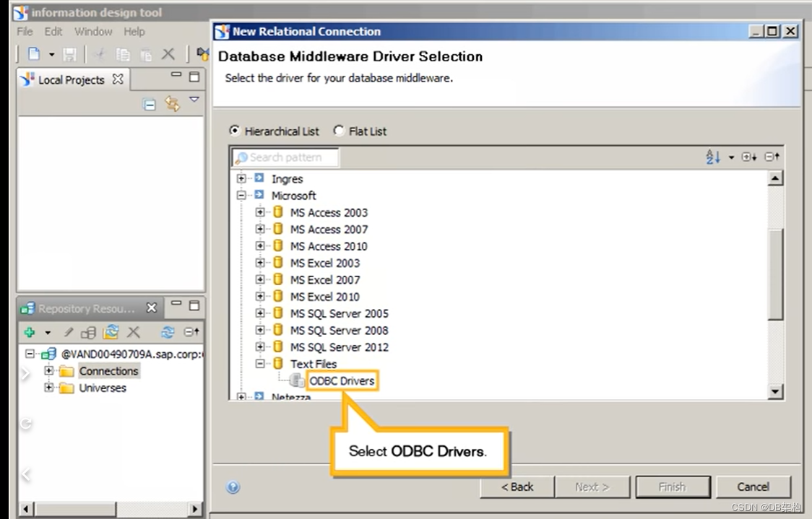
Task: Close the Local Projects tab
Action: point(118,79)
